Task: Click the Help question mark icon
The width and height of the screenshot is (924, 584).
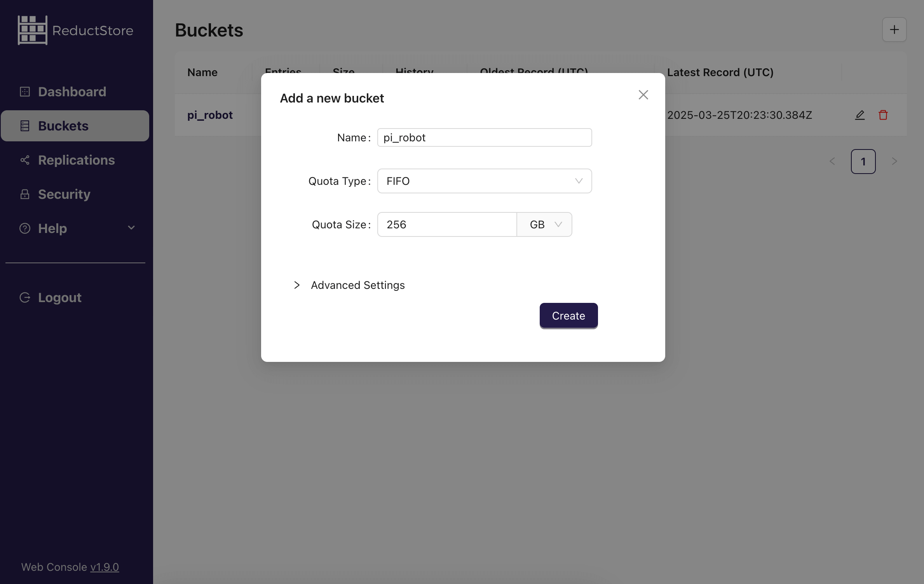Action: pos(24,228)
